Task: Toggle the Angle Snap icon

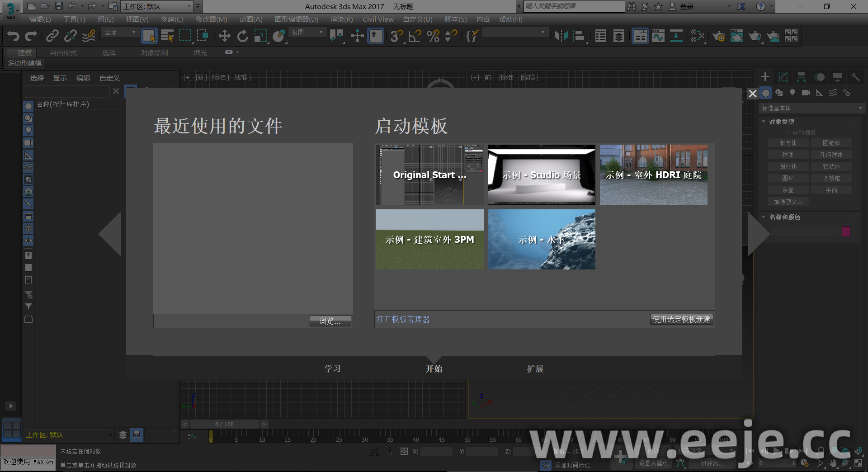Action: point(415,36)
